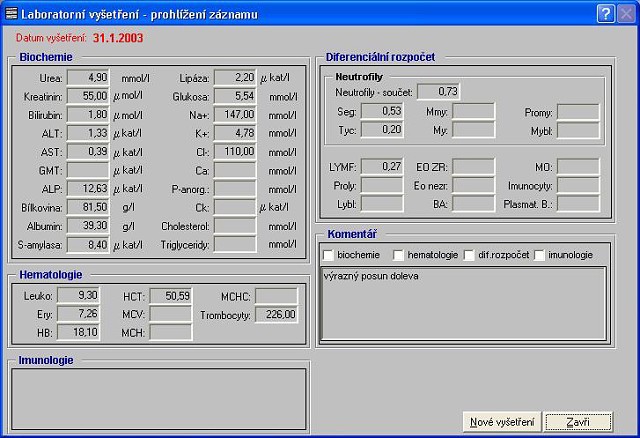The image size is (640, 438).
Task: Select the empty Lybl field
Action: (382, 204)
